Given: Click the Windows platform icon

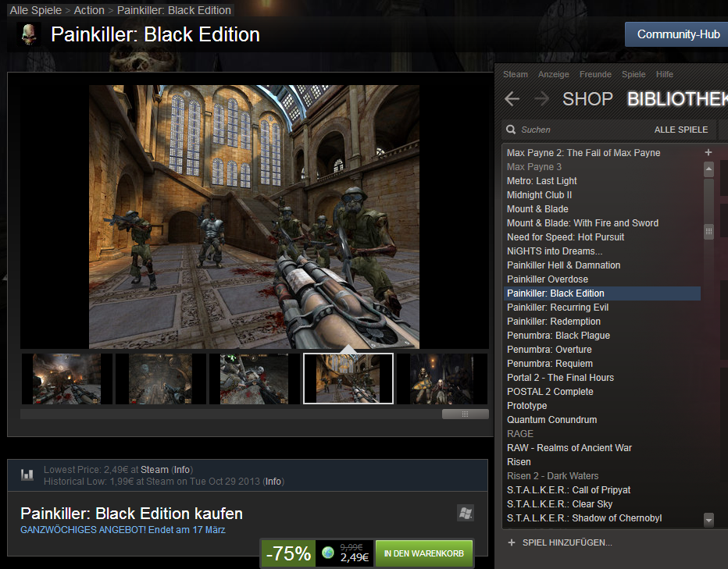Looking at the screenshot, I should coord(466,513).
